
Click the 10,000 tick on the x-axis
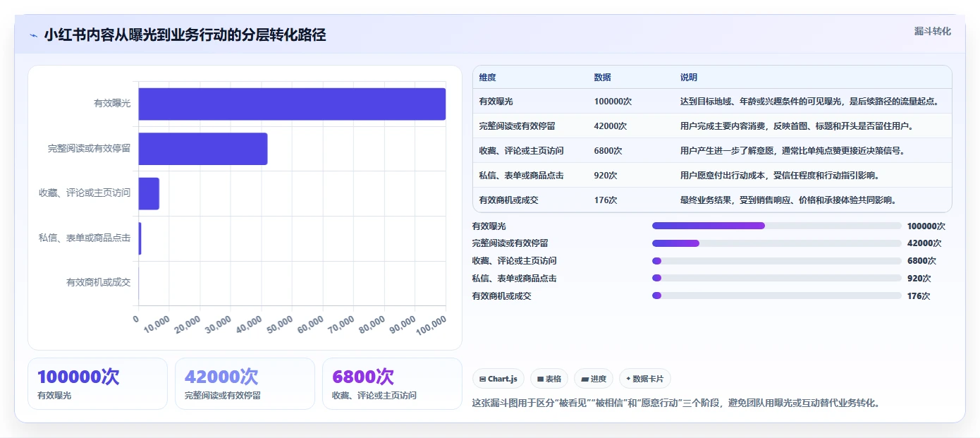click(157, 327)
